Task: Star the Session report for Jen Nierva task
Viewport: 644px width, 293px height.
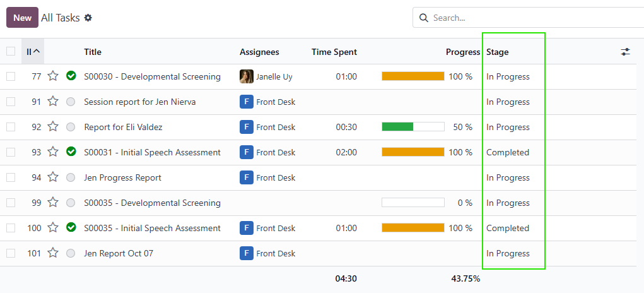Action: pyautogui.click(x=53, y=102)
